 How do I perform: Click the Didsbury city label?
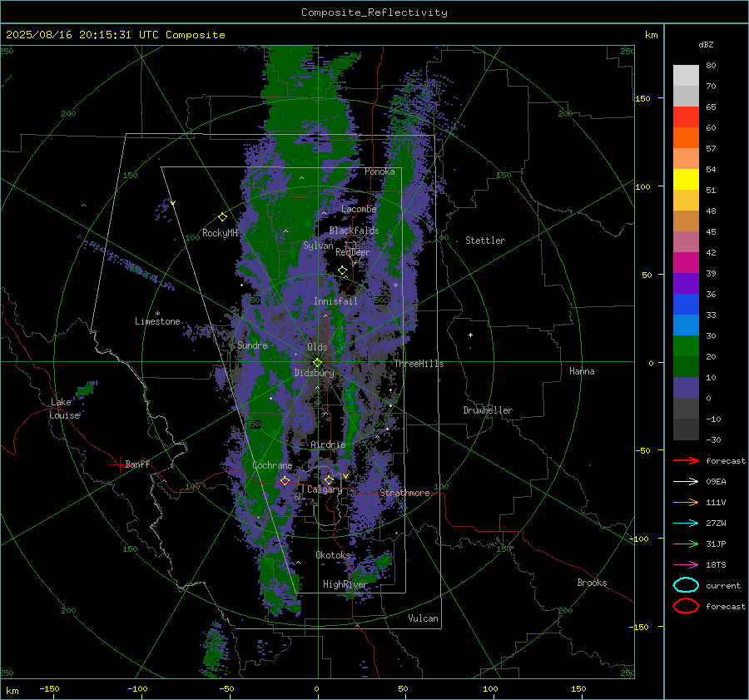pyautogui.click(x=314, y=373)
